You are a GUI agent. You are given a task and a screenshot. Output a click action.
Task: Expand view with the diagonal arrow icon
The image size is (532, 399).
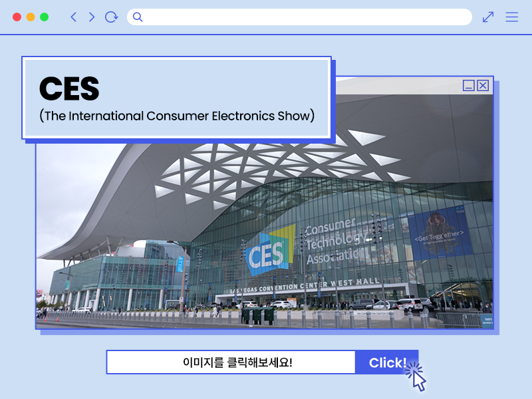coord(488,17)
